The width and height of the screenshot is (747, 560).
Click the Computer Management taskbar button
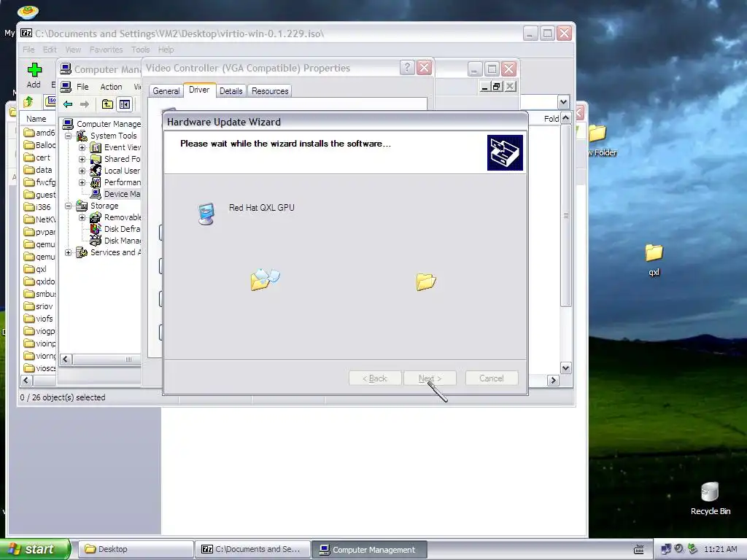[369, 550]
